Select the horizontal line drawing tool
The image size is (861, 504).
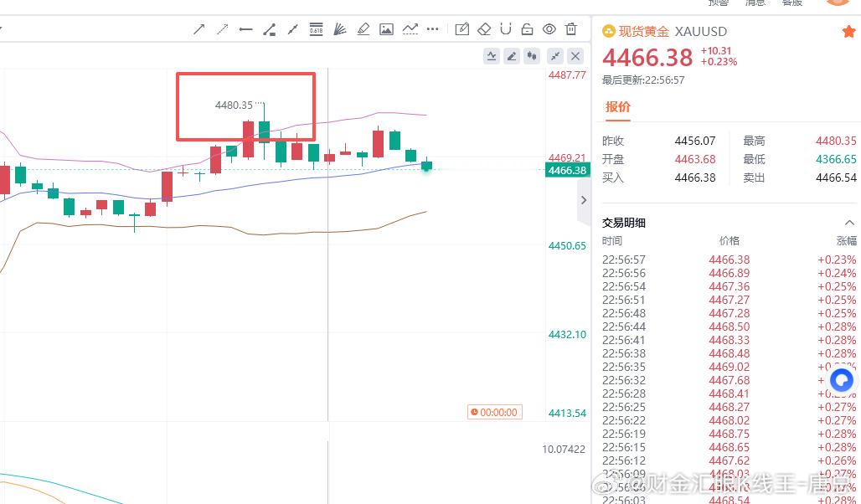tap(245, 29)
